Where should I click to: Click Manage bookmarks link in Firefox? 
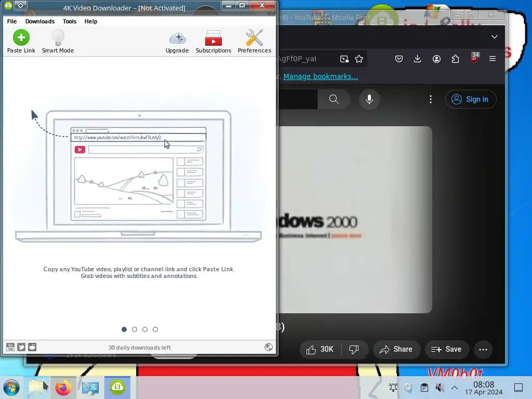coord(321,76)
